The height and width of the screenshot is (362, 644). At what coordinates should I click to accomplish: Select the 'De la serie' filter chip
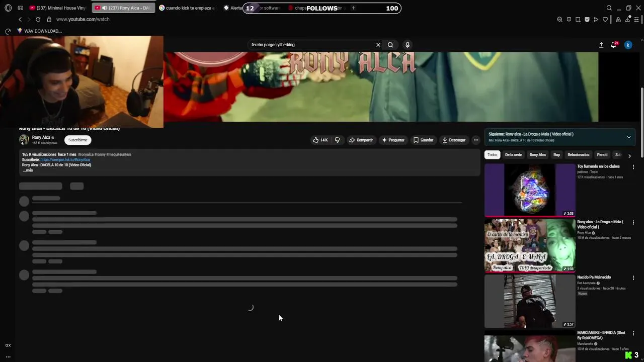(x=513, y=155)
